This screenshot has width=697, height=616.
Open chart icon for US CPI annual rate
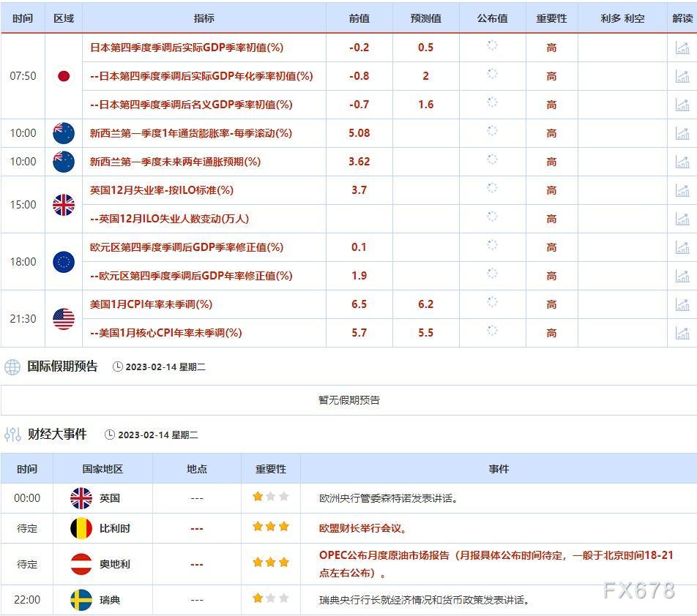click(x=682, y=304)
